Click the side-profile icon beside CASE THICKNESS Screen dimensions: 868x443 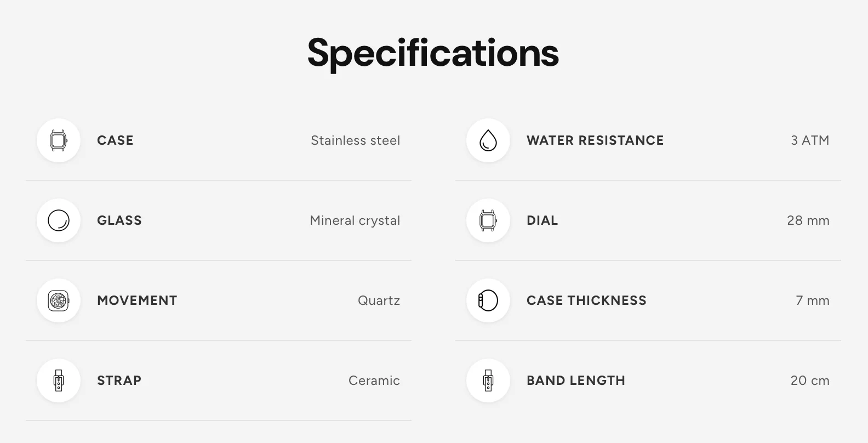point(488,300)
